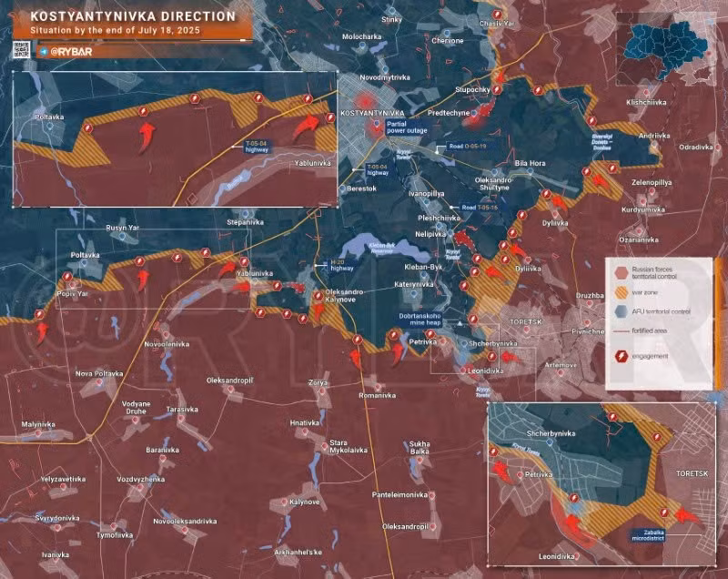Image resolution: width=728 pixels, height=579 pixels.
Task: Click the red explosion mark above KOSTYANTYNIVKA label
Action: pyautogui.click(x=366, y=100)
